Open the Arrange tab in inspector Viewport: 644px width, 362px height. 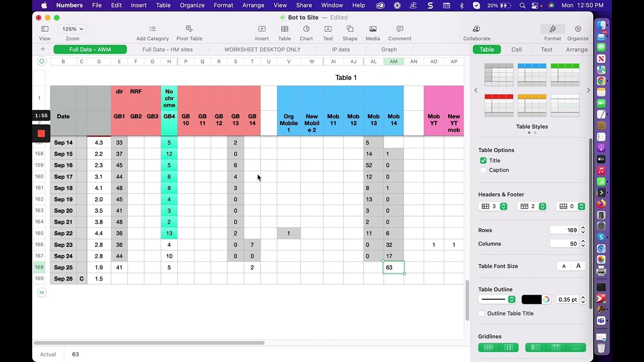coord(577,49)
